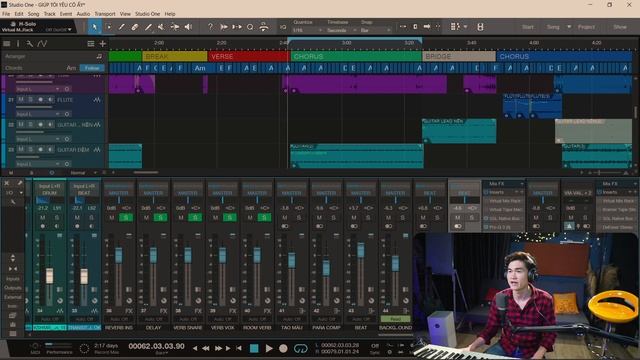Open the Quantize value dropdown
640x360 pixels.
click(308, 30)
